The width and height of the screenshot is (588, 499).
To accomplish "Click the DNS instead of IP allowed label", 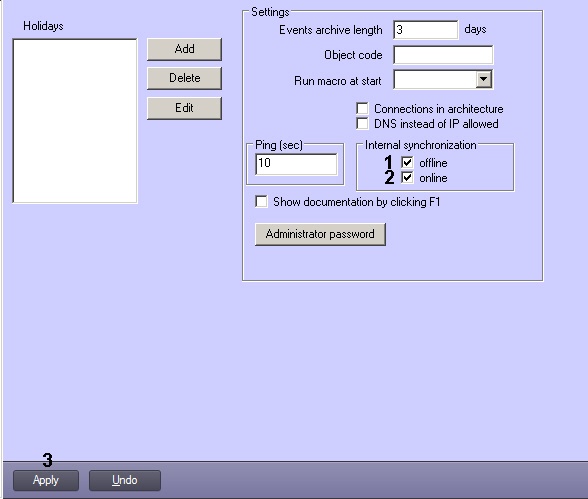I will click(436, 124).
